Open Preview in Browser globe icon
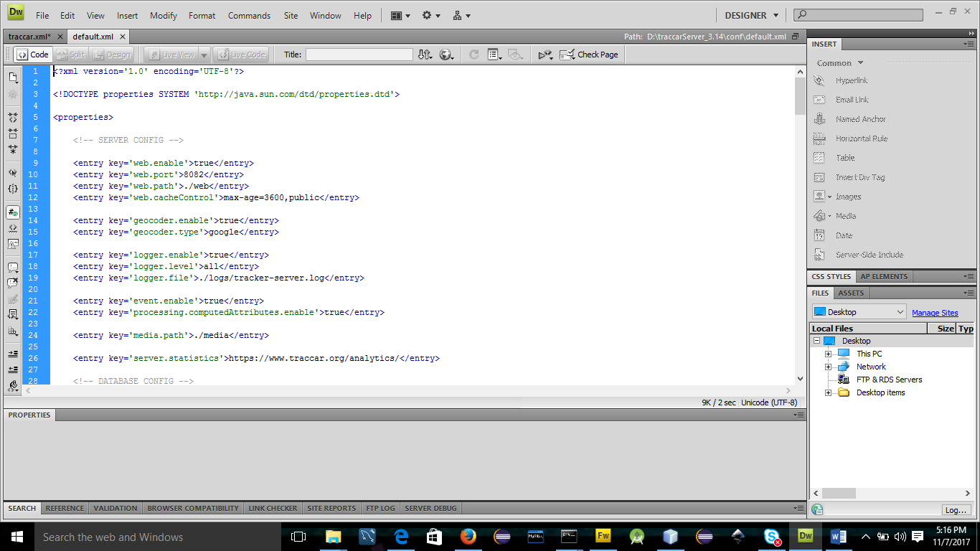This screenshot has height=551, width=980. tap(447, 55)
